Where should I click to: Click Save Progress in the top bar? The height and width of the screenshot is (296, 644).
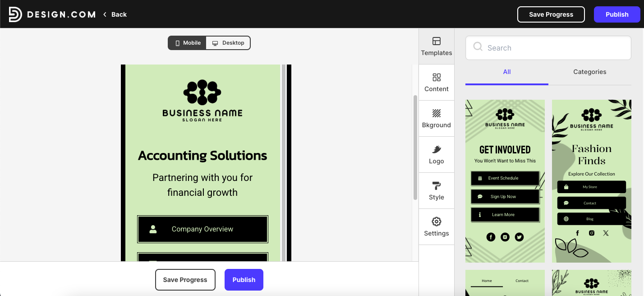click(551, 14)
